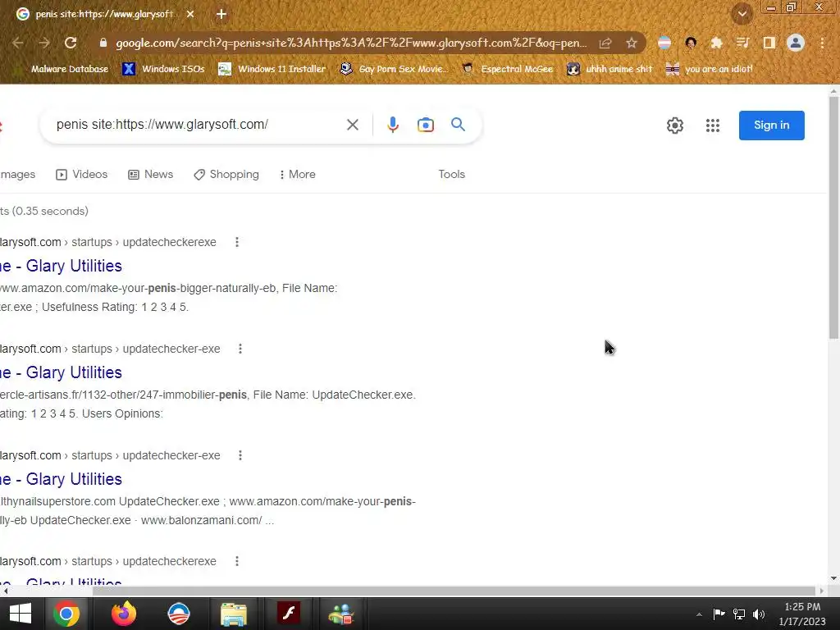View site information via padlock icon

click(103, 43)
